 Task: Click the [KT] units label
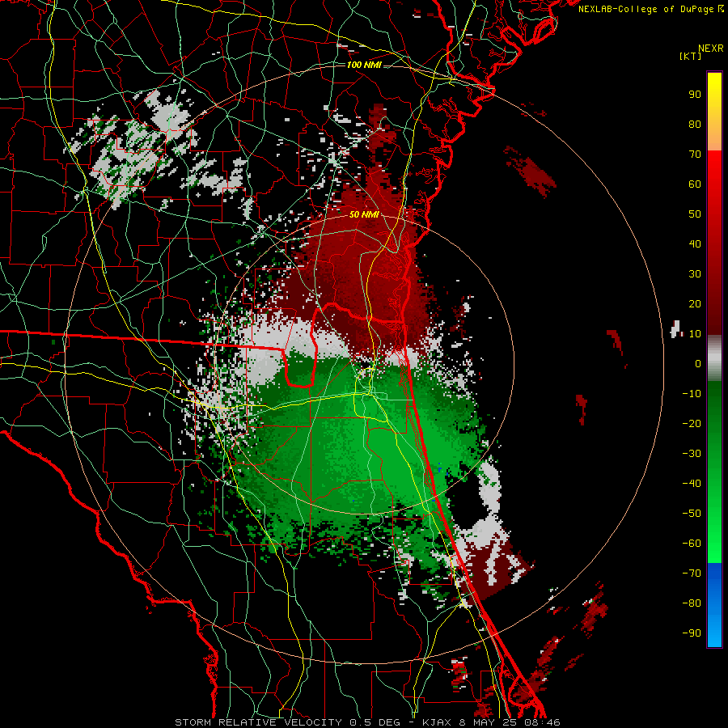point(691,56)
